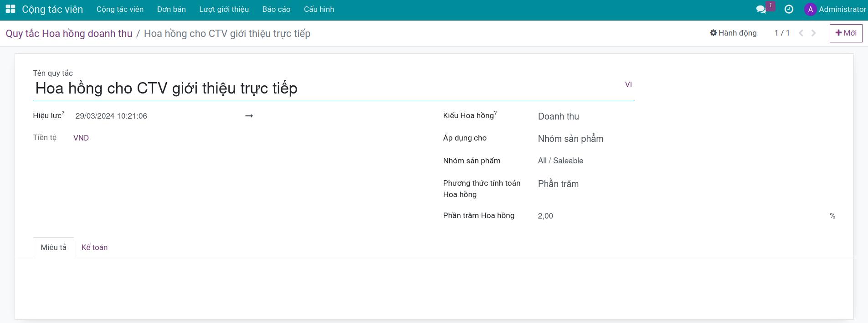Click the Hiệu lực help question mark

point(63,112)
